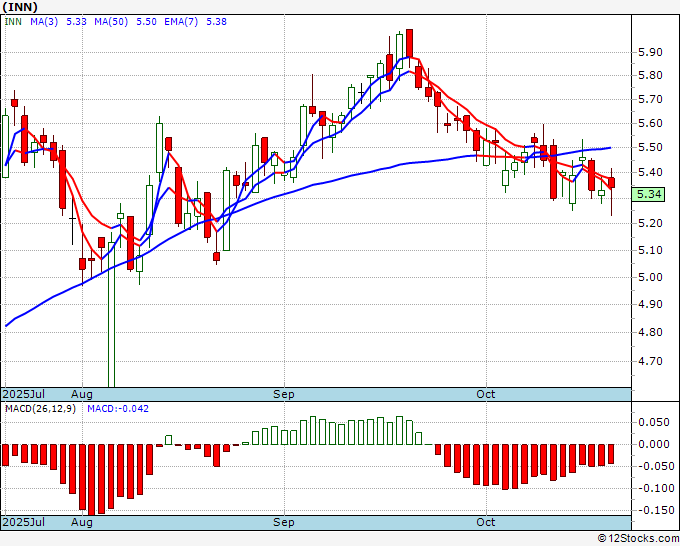Image resolution: width=680 pixels, height=546 pixels.
Task: Click Oct on price chart time axis
Action: [485, 394]
